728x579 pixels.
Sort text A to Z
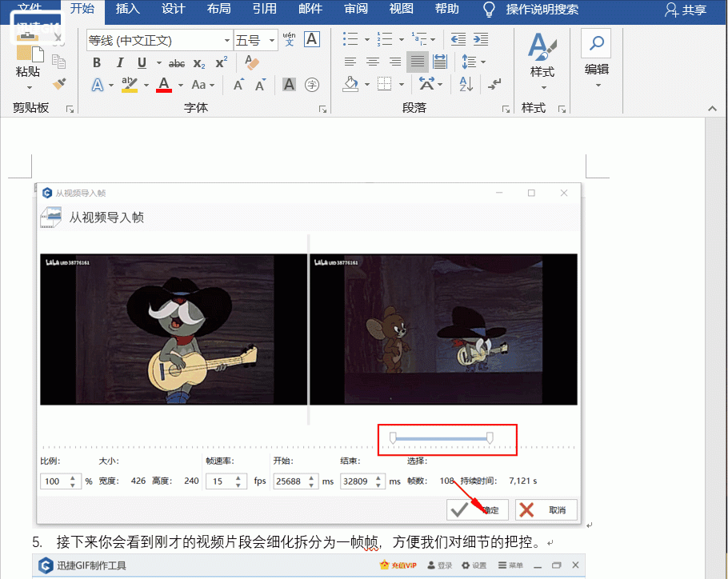point(466,84)
